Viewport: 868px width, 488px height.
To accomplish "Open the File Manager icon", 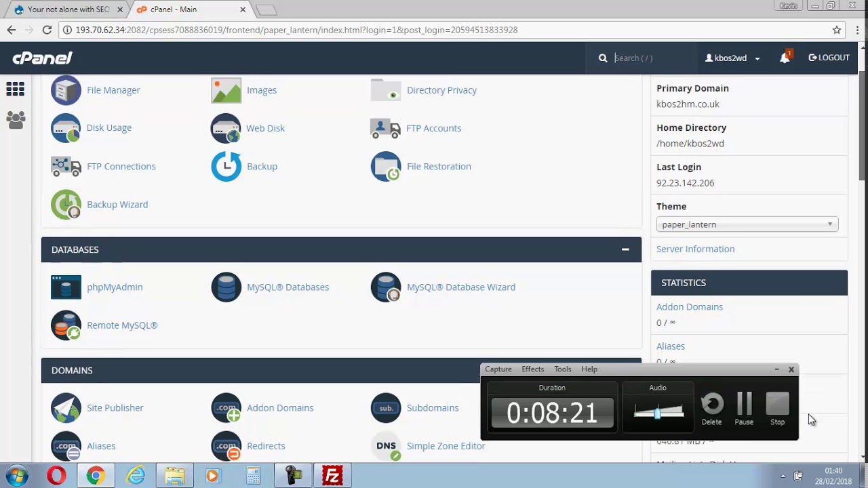I will (x=66, y=90).
